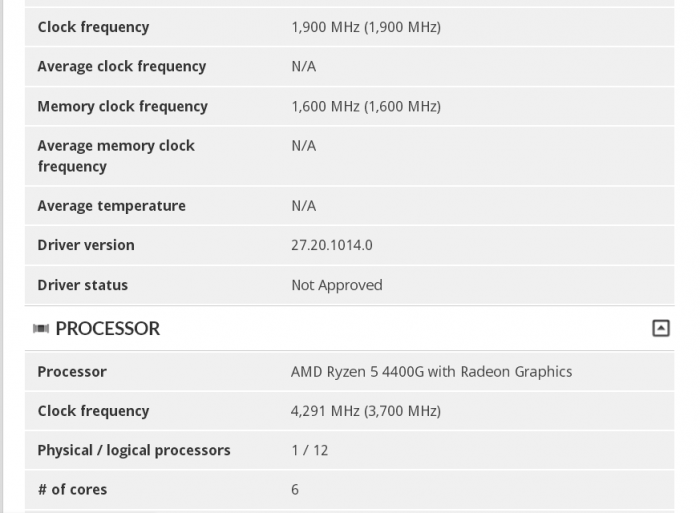The image size is (700, 513).
Task: Select driver version number 27.20.1014.0
Action: click(331, 245)
